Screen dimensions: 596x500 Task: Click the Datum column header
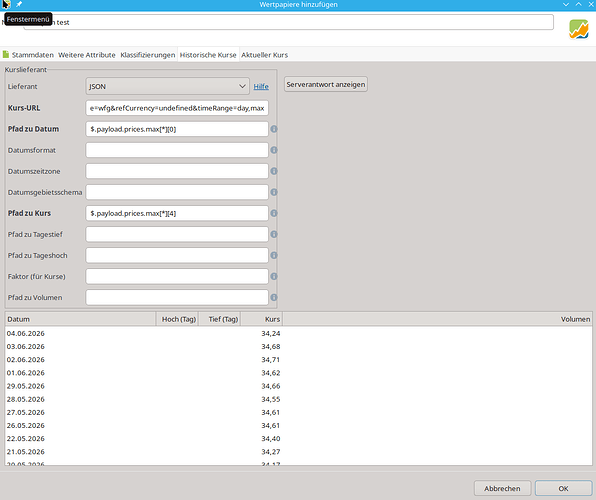coord(80,319)
